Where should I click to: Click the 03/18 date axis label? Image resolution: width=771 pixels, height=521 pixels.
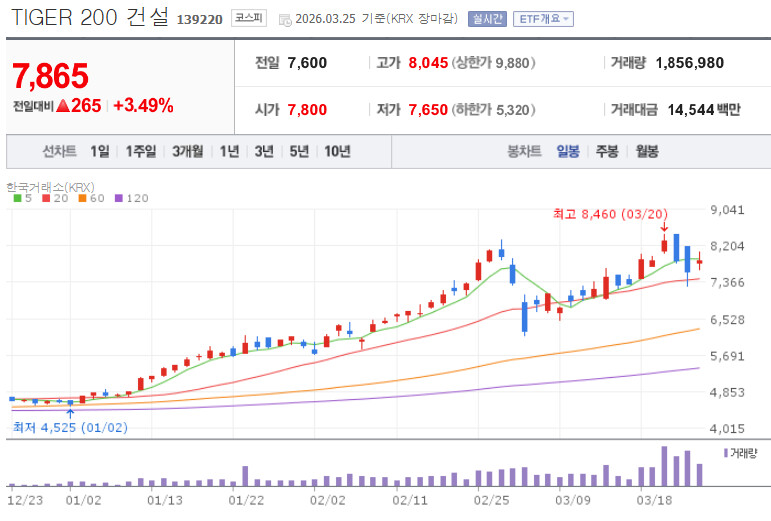click(654, 500)
